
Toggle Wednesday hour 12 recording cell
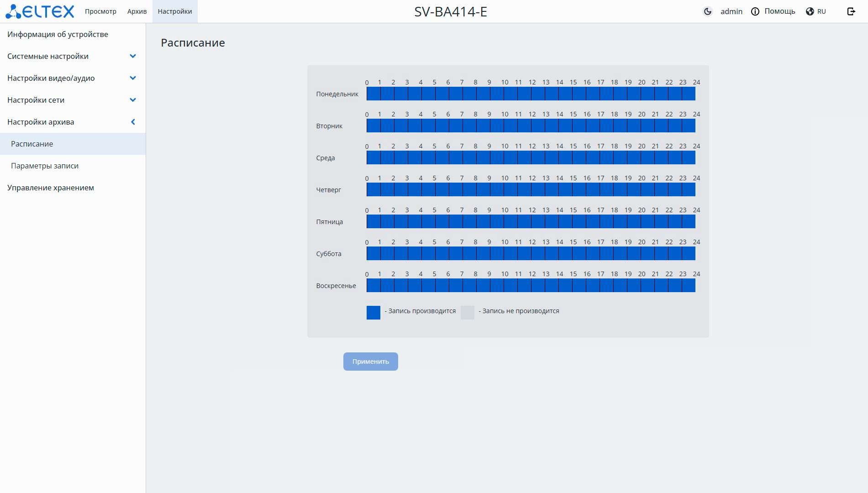pos(538,158)
